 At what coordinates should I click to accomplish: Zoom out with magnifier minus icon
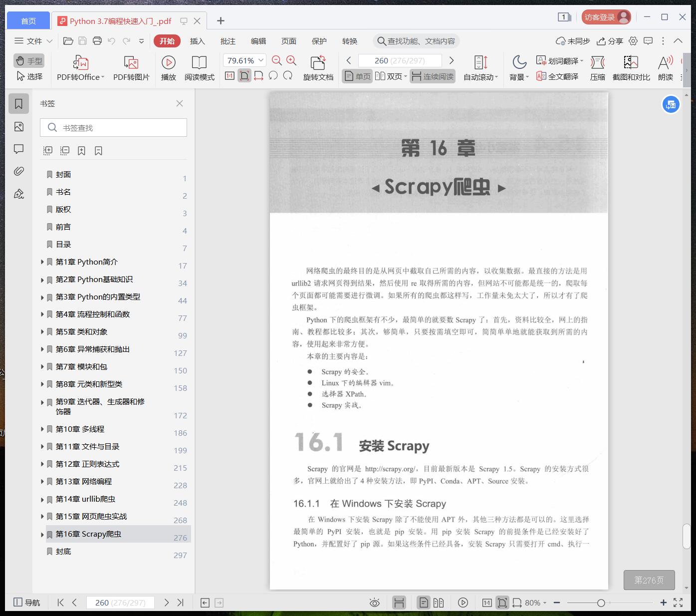(277, 61)
